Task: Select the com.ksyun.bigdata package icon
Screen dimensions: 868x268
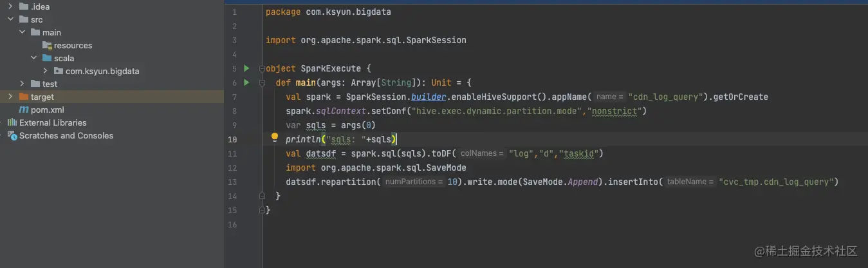Action: pos(59,71)
